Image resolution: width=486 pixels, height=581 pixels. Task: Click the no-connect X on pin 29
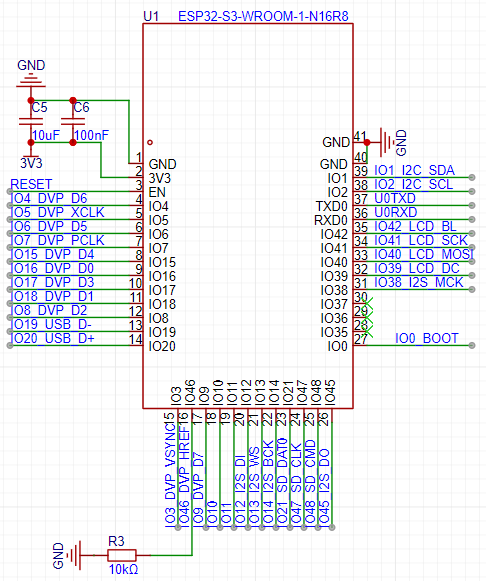click(367, 317)
